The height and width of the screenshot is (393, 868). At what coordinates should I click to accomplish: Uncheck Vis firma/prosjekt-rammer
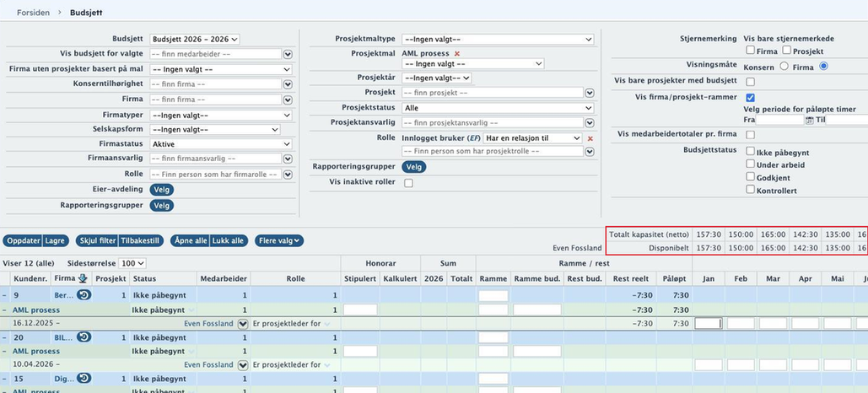coord(750,98)
